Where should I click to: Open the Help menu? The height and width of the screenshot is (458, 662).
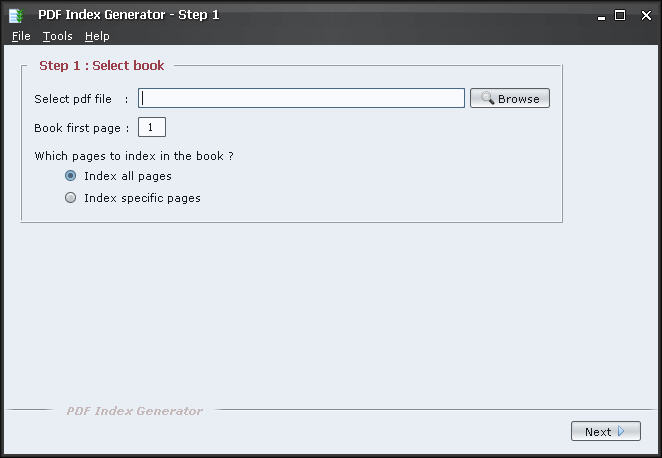(x=97, y=36)
